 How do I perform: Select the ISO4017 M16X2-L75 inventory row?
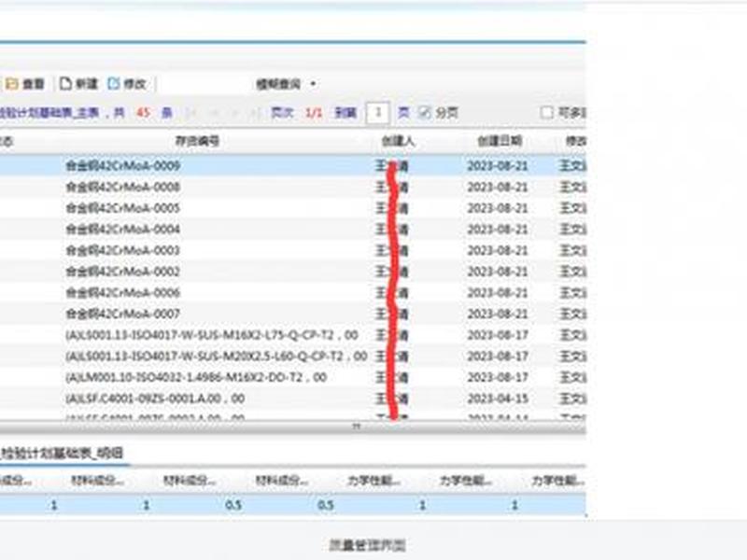coord(293,335)
